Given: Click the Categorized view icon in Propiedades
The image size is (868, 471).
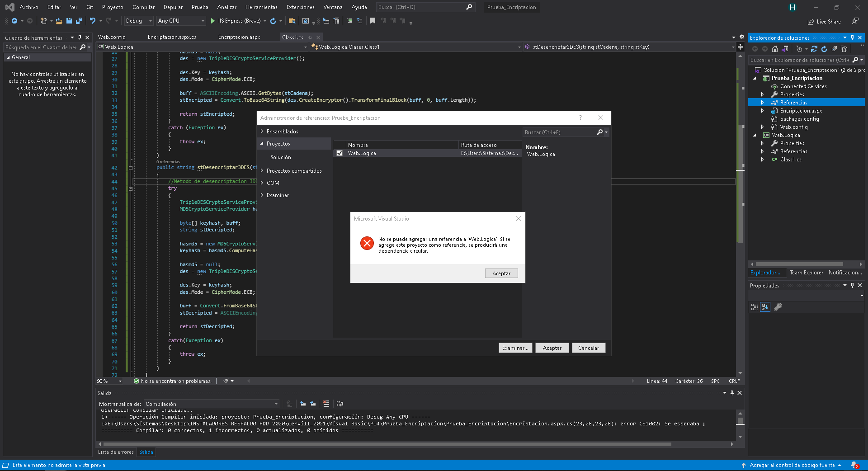Looking at the screenshot, I should tap(755, 307).
